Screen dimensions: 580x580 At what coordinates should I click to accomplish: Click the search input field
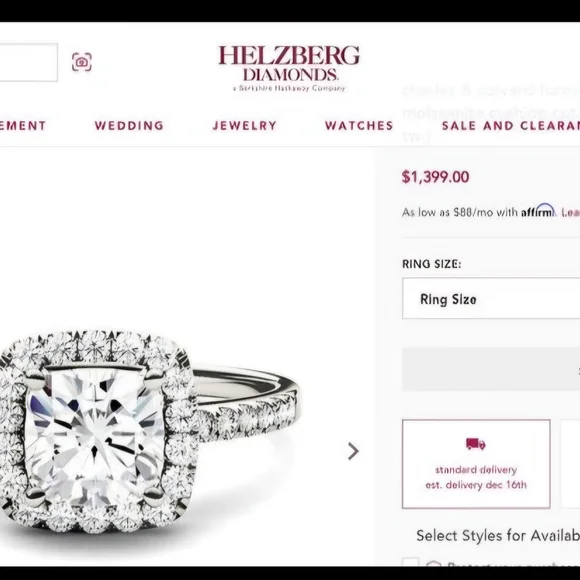tap(28, 62)
